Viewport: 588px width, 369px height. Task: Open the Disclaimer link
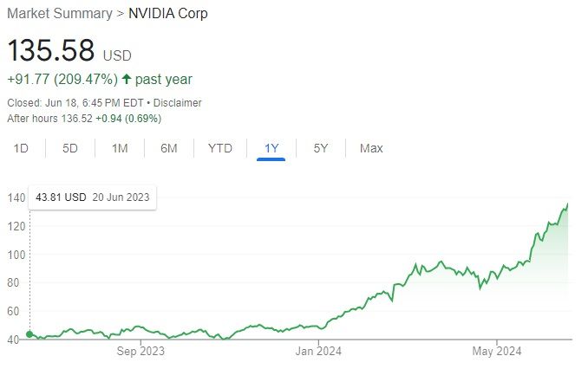tap(177, 102)
